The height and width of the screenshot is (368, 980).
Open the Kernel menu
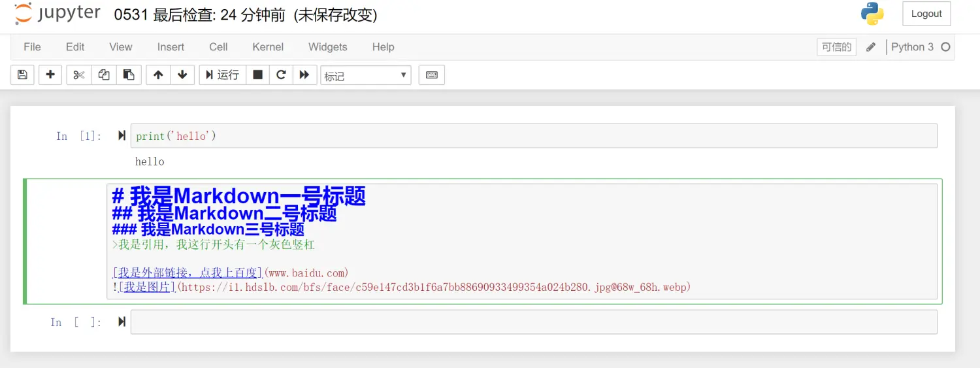tap(268, 47)
